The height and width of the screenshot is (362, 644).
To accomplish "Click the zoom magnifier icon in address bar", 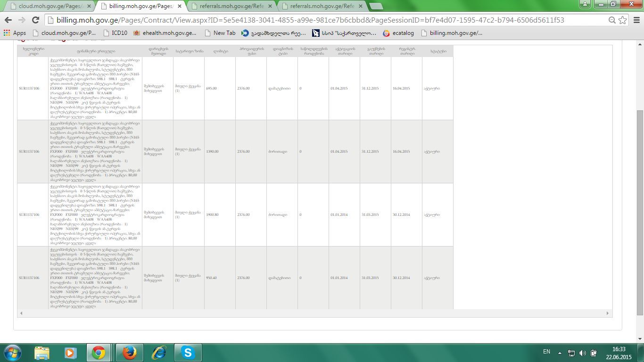I will (612, 20).
